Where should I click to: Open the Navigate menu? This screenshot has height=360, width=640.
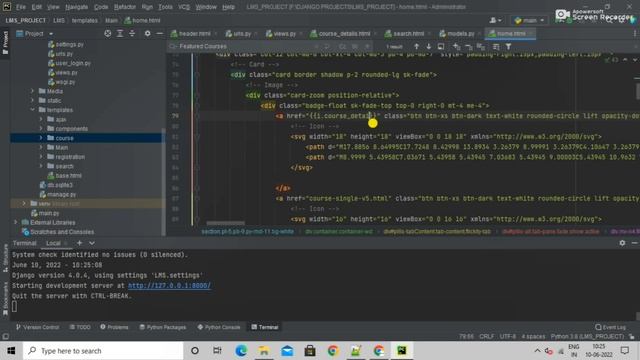click(x=76, y=7)
